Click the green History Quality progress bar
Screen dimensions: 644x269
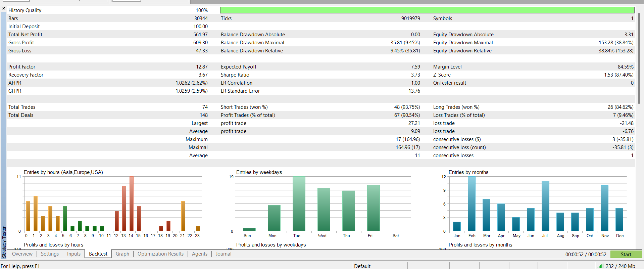[427, 10]
